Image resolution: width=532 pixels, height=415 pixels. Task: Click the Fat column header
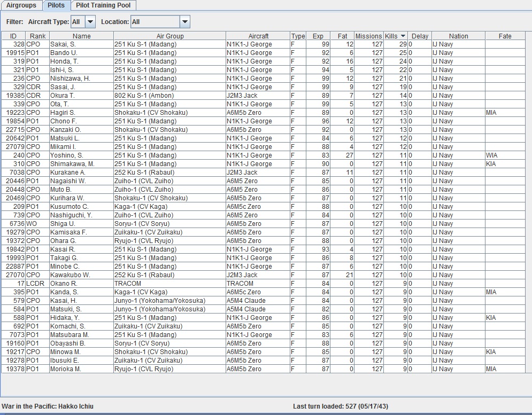click(x=342, y=36)
